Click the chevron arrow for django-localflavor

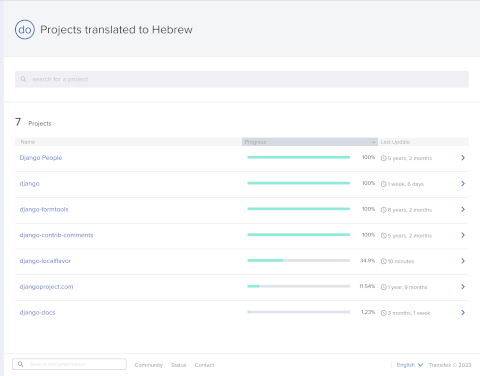click(463, 261)
